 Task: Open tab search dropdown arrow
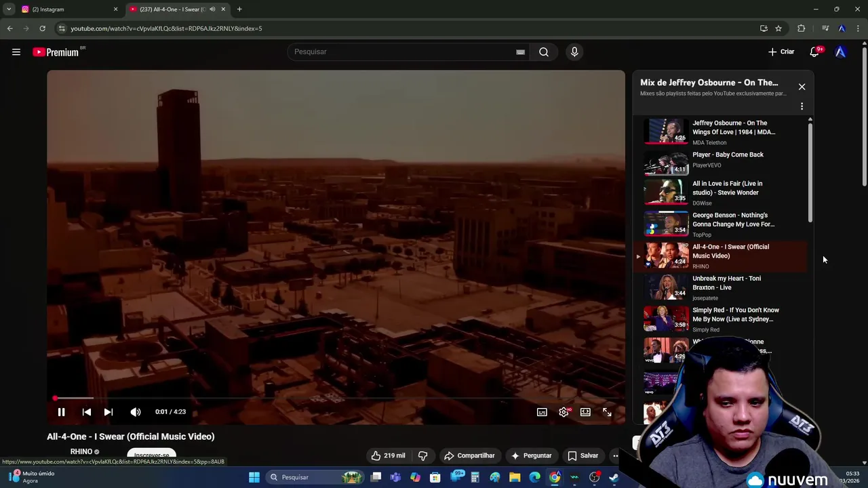tap(9, 9)
